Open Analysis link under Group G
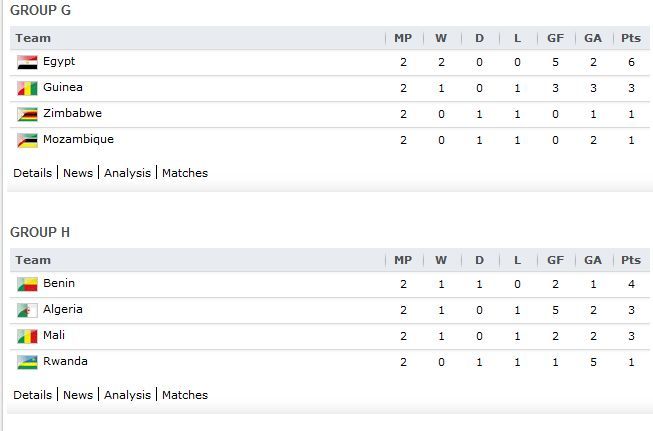The width and height of the screenshot is (653, 431). (x=127, y=173)
